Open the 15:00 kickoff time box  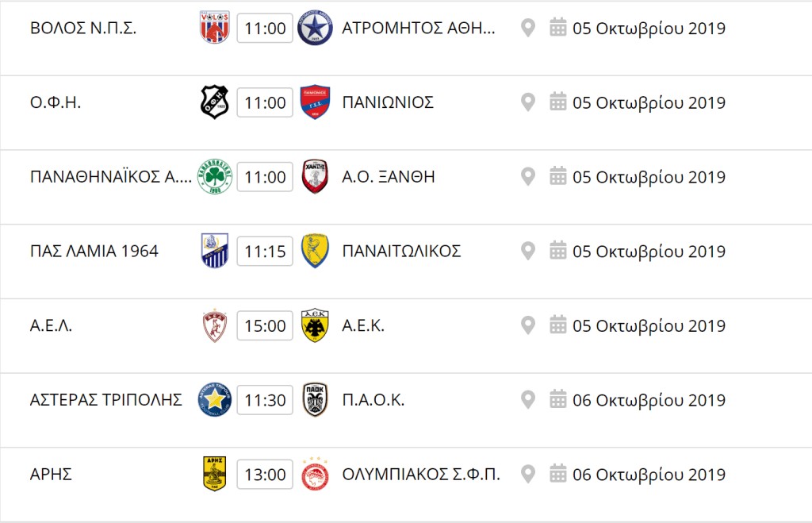click(x=265, y=325)
